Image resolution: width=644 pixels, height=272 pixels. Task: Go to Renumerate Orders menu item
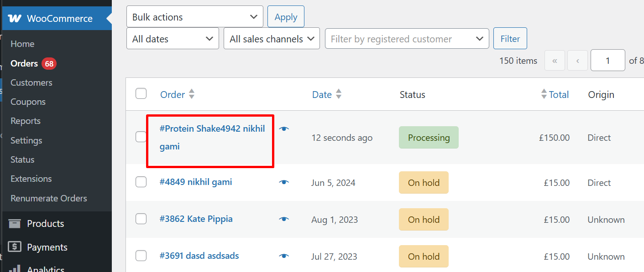49,198
